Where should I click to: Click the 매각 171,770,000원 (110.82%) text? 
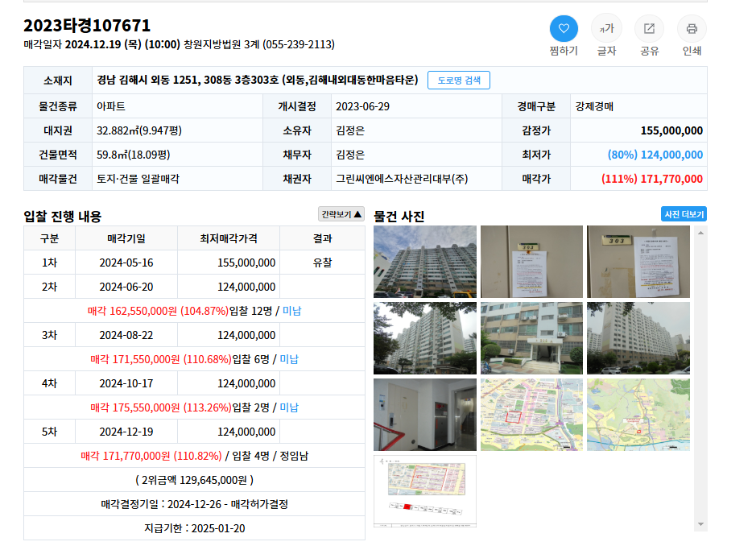coord(151,456)
